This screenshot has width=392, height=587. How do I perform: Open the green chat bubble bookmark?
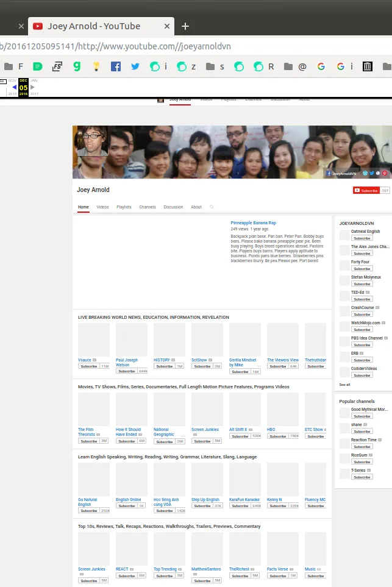pos(37,66)
